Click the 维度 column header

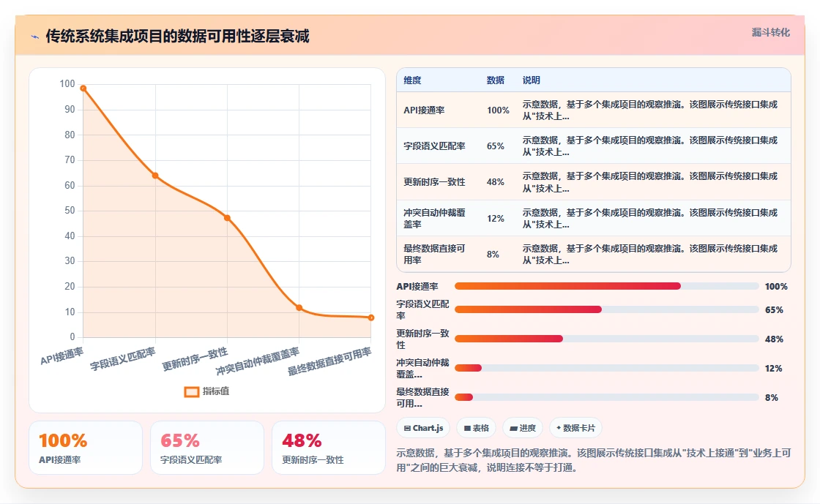point(412,80)
